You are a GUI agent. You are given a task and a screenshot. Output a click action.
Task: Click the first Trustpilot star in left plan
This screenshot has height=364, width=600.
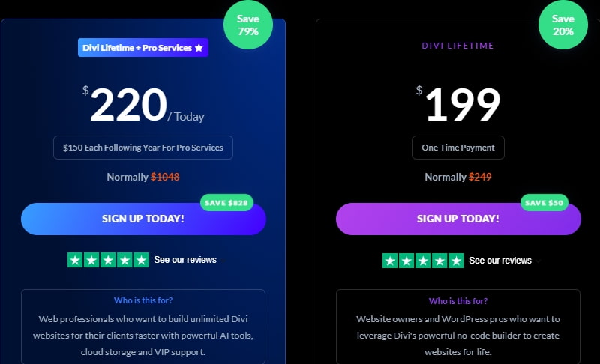pyautogui.click(x=75, y=261)
